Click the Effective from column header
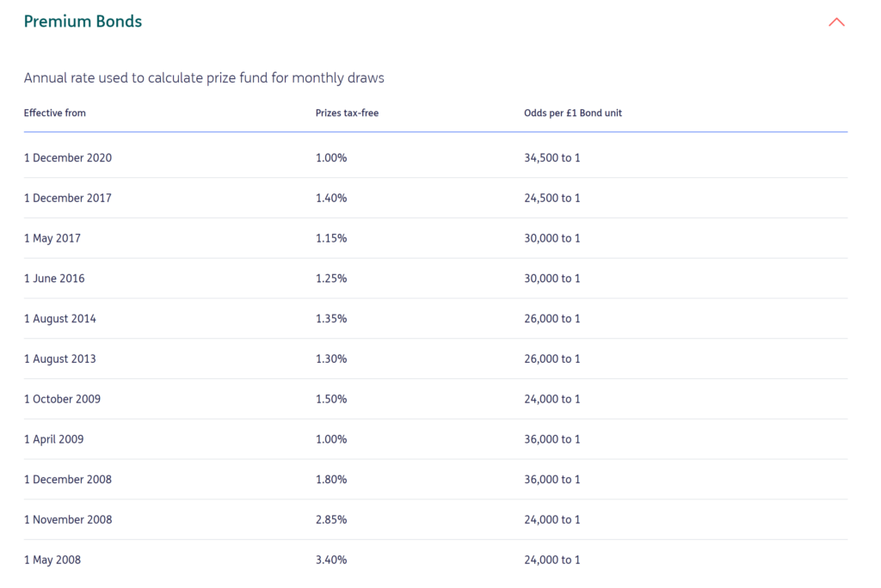This screenshot has width=881, height=588. 54,113
